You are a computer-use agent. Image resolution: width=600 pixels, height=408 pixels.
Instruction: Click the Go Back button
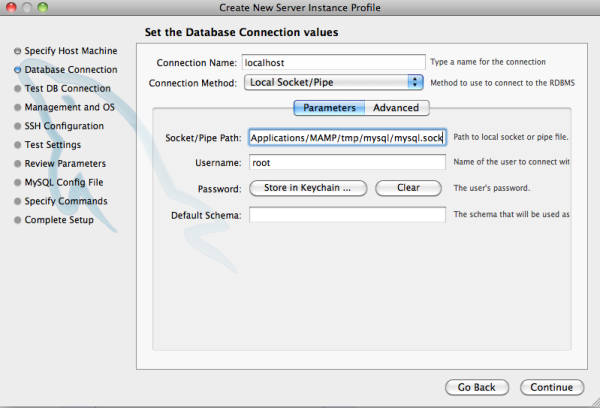476,387
